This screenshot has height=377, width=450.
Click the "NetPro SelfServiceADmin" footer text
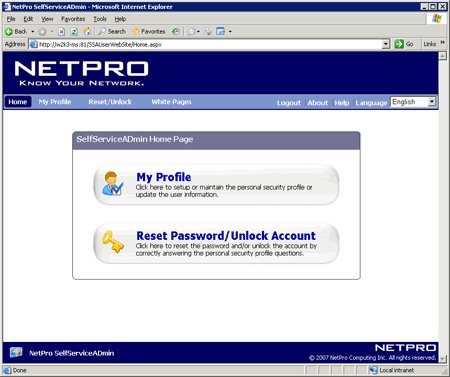point(71,353)
